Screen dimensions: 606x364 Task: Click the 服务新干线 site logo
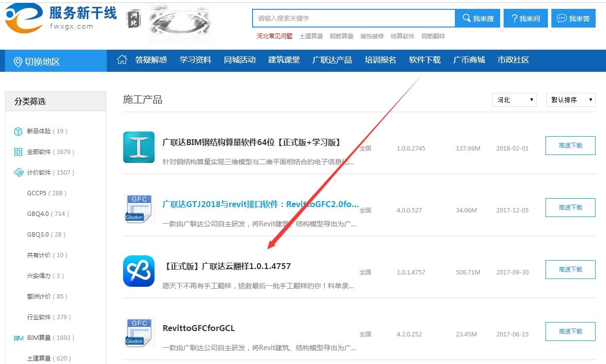point(61,18)
